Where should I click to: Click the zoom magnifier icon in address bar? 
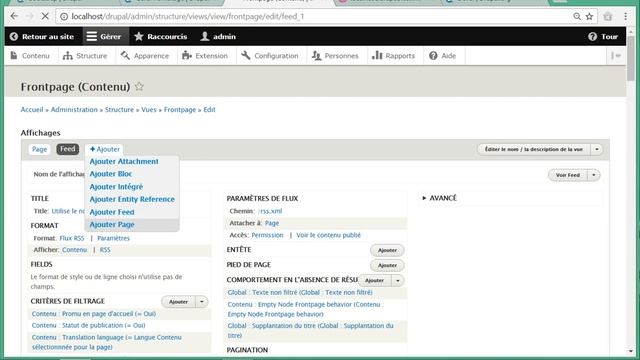pos(577,16)
